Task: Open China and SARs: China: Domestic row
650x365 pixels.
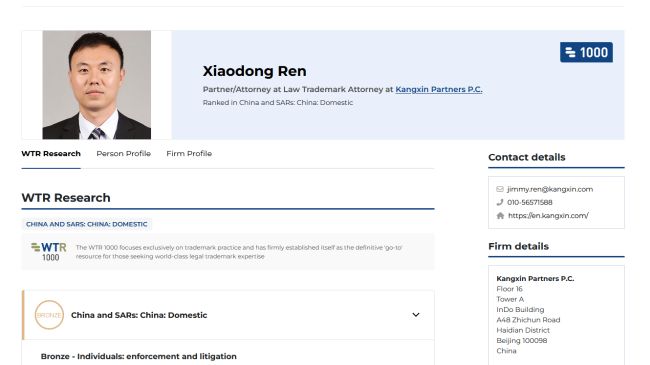Action: 228,315
